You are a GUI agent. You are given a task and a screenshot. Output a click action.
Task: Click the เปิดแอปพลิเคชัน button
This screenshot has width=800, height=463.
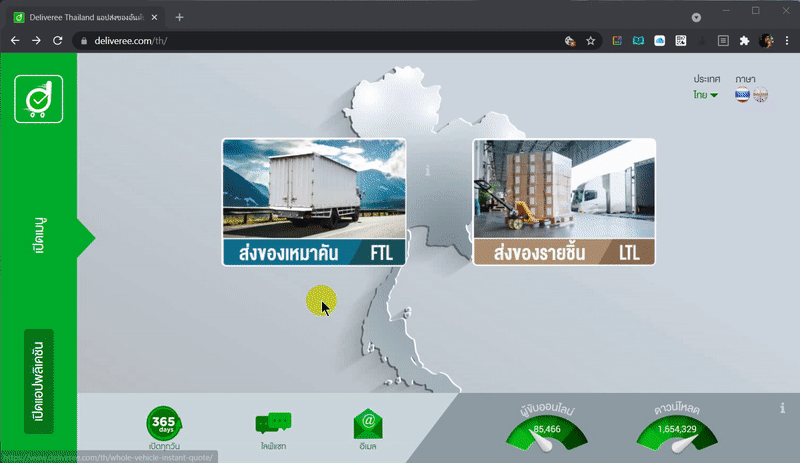pyautogui.click(x=39, y=381)
